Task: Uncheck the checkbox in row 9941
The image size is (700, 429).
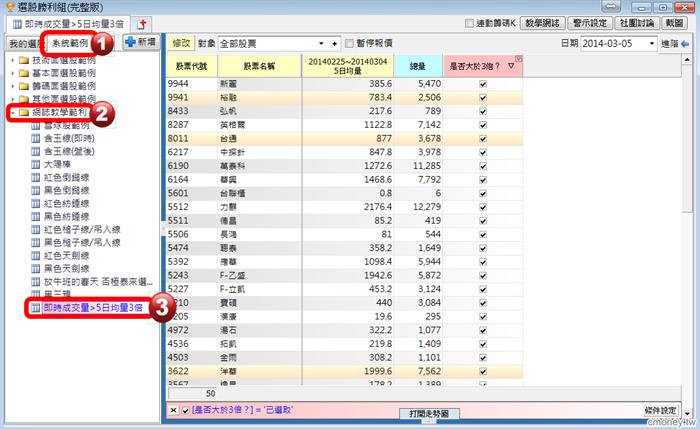Action: coord(483,98)
